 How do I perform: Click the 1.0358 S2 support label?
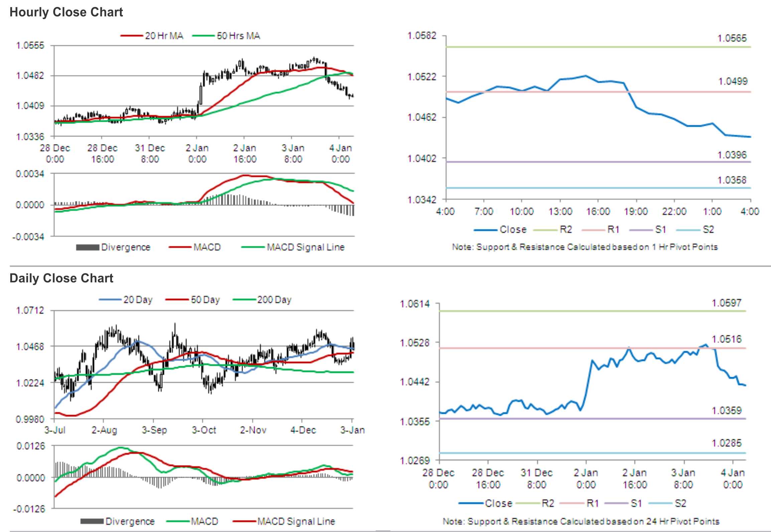point(732,180)
